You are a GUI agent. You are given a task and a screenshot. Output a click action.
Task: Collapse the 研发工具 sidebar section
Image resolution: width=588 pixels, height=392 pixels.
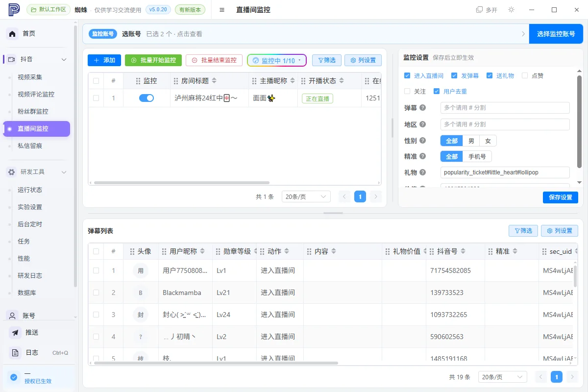pyautogui.click(x=64, y=172)
